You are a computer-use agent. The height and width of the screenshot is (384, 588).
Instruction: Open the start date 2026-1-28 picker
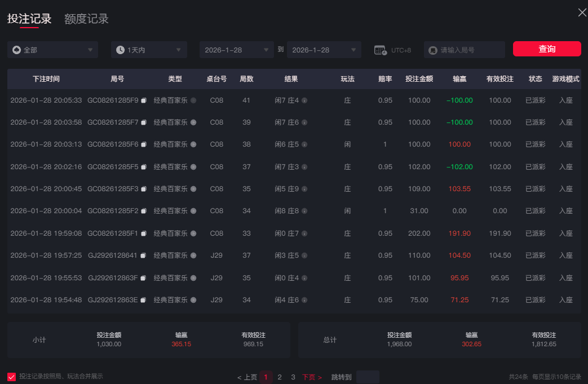point(236,50)
